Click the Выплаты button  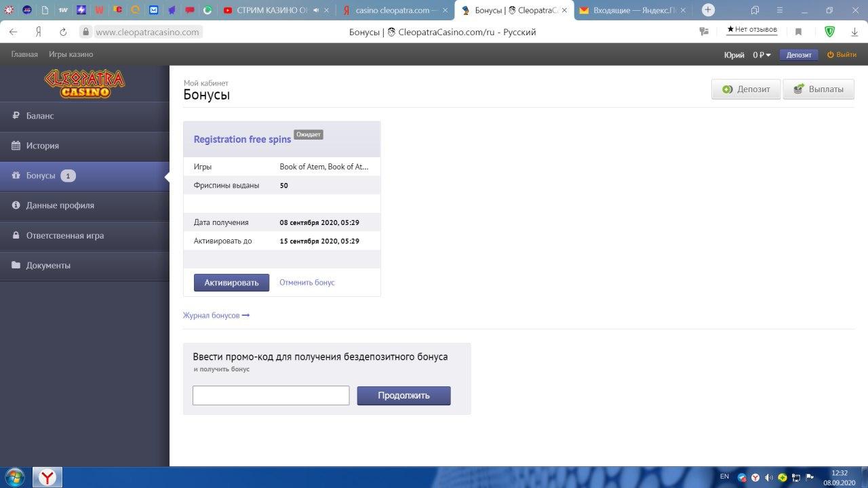click(818, 89)
